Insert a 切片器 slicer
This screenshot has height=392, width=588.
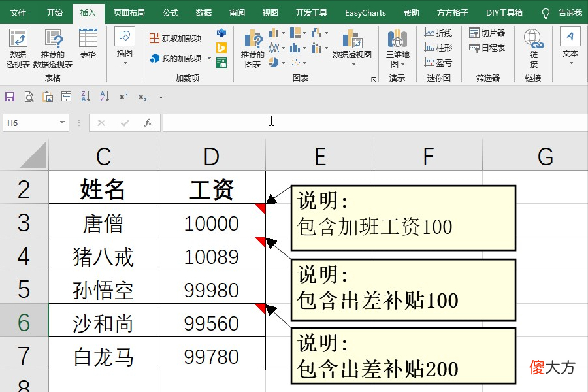tap(487, 33)
